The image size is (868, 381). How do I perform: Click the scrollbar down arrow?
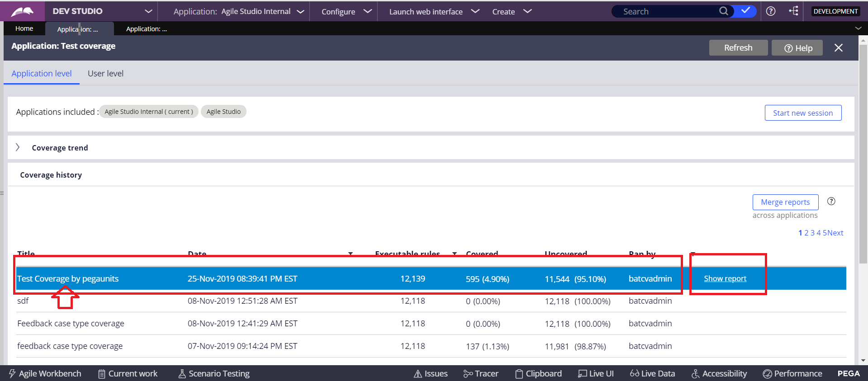point(863,360)
